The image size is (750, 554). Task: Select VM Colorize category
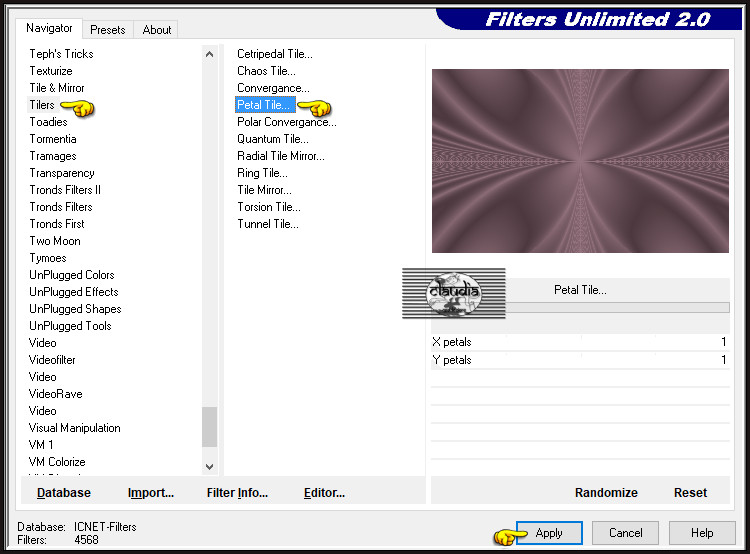pos(57,462)
